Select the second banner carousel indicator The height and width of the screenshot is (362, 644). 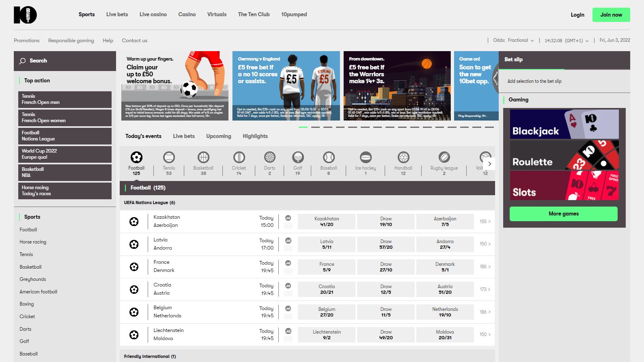[x=315, y=127]
